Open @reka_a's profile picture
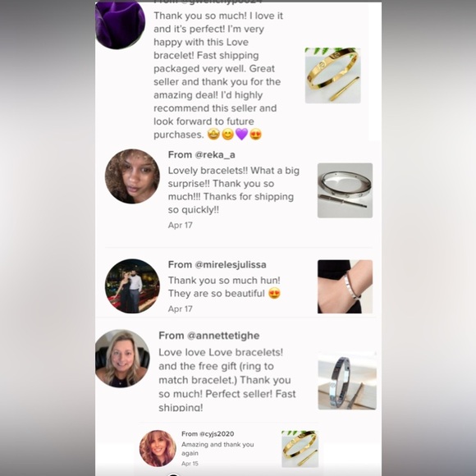This screenshot has width=476, height=476. [x=132, y=176]
